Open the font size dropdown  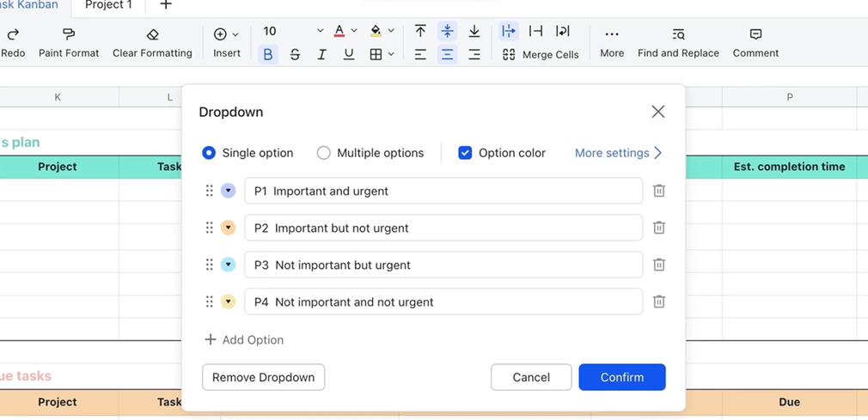320,31
